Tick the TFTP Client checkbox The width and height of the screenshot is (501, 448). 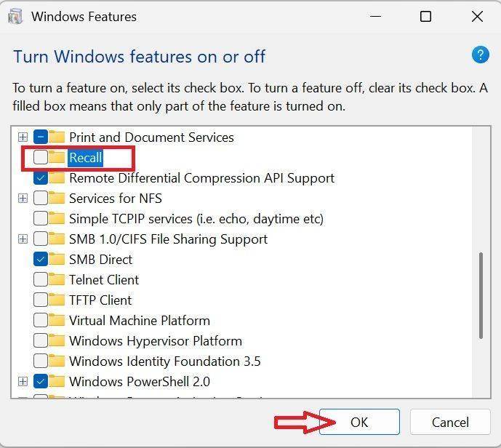coord(41,300)
